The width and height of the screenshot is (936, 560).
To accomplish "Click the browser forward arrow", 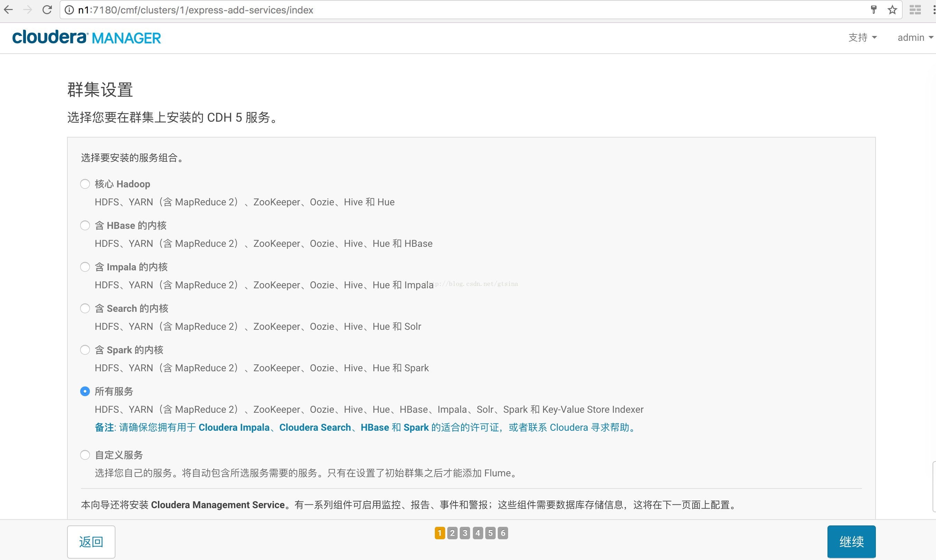I will [28, 10].
